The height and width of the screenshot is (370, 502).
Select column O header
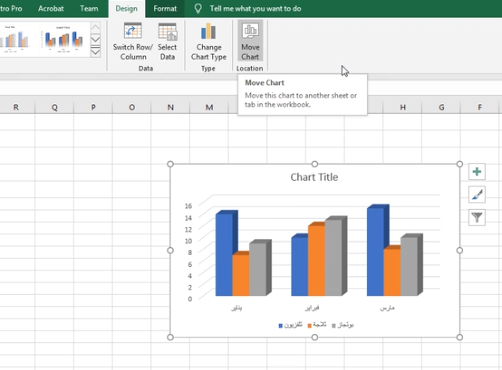coord(132,107)
